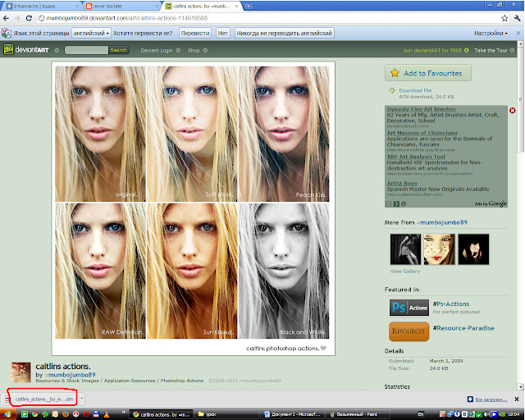525x420 pixels.
Task: Click the translate bar Google Translate icon
Action: pyautogui.click(x=7, y=33)
